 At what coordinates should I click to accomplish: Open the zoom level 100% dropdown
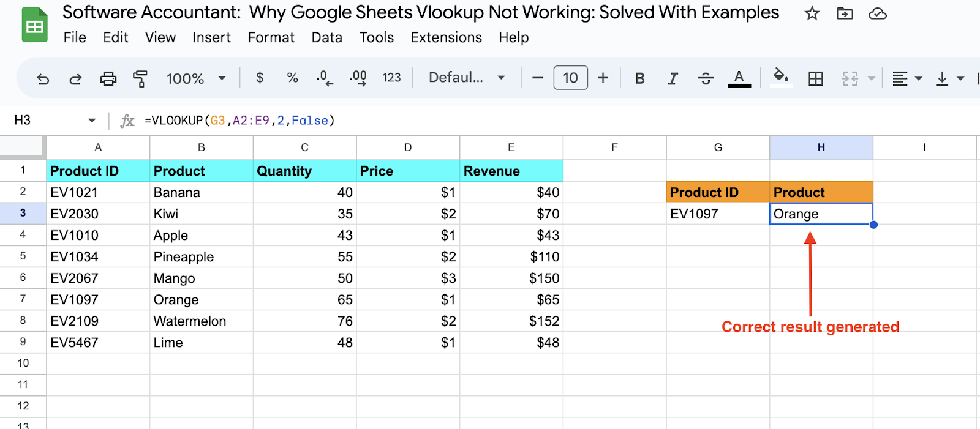[x=196, y=78]
